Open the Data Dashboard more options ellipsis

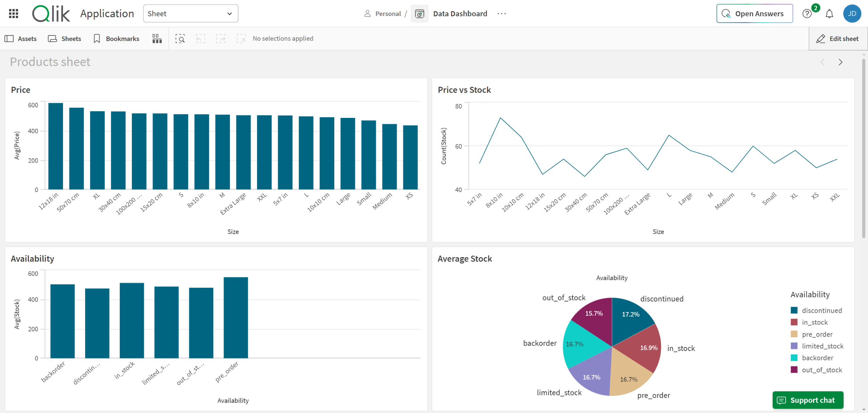[501, 14]
